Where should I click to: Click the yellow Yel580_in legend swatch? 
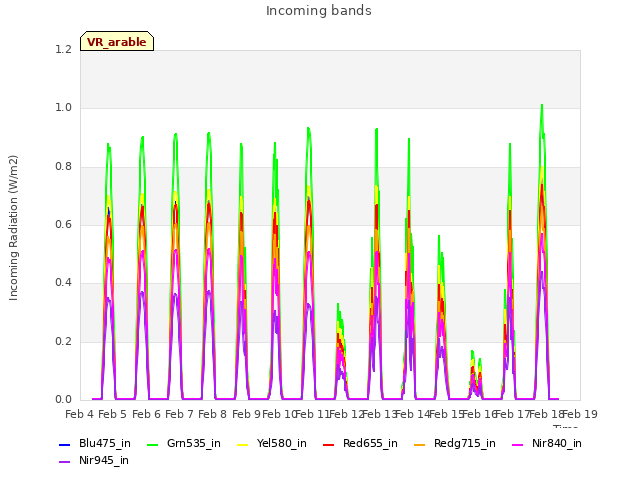(x=242, y=444)
